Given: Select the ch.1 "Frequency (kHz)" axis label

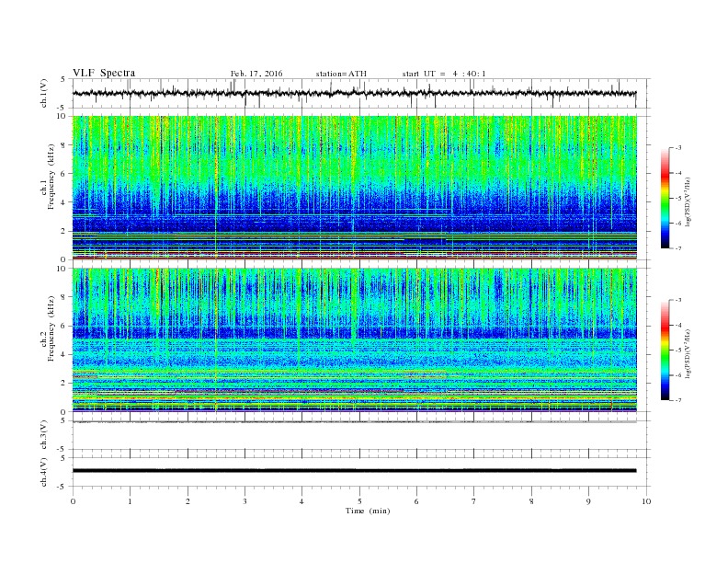Looking at the screenshot, I should 51,177.
